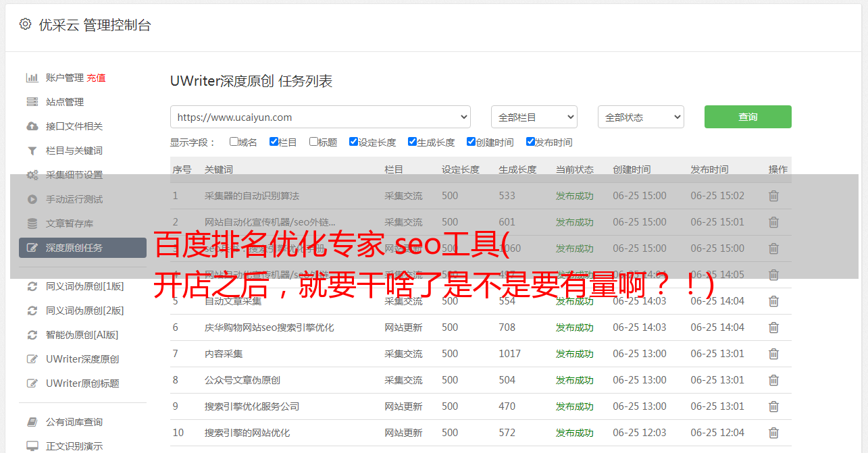The image size is (868, 453).
Task: Click 网站更新 category in row 6
Action: (x=403, y=327)
